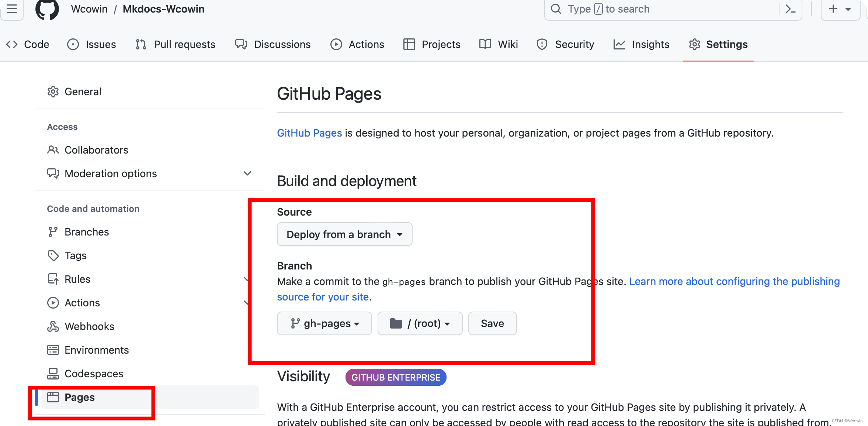The image size is (868, 426).
Task: Open the create new plus dropdown
Action: [x=840, y=9]
